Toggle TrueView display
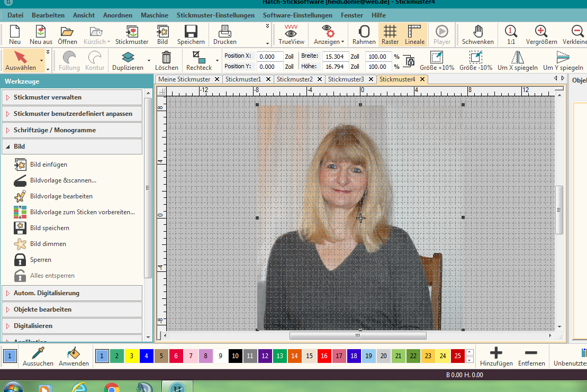This screenshot has height=392, width=587. click(291, 35)
